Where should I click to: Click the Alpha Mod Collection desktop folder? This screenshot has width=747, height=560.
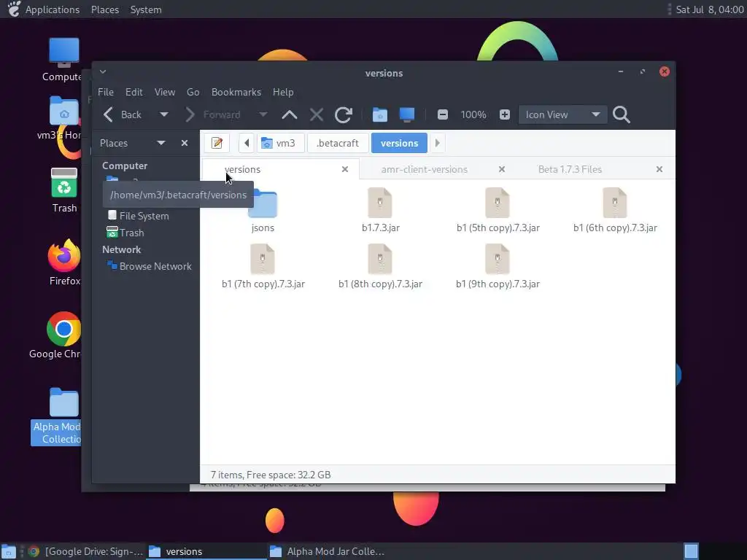coord(57,416)
